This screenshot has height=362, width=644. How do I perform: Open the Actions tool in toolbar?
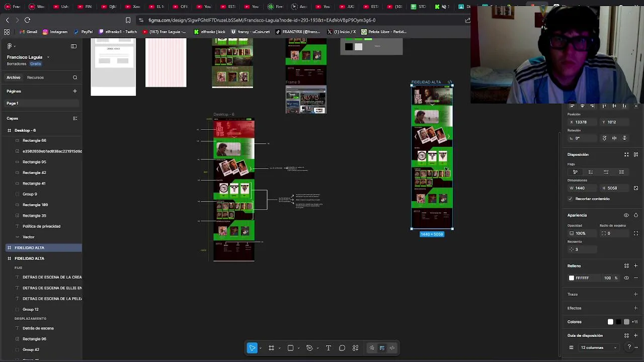click(355, 348)
